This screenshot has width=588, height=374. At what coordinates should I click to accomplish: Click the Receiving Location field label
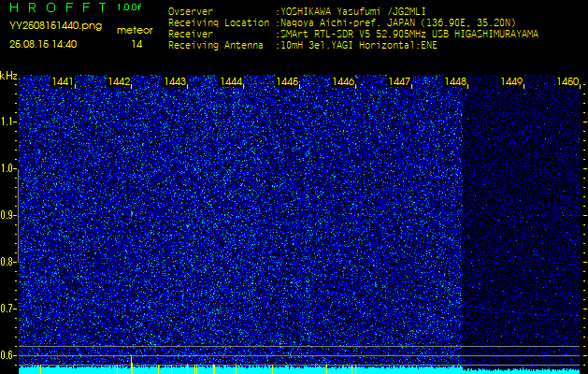tap(219, 22)
